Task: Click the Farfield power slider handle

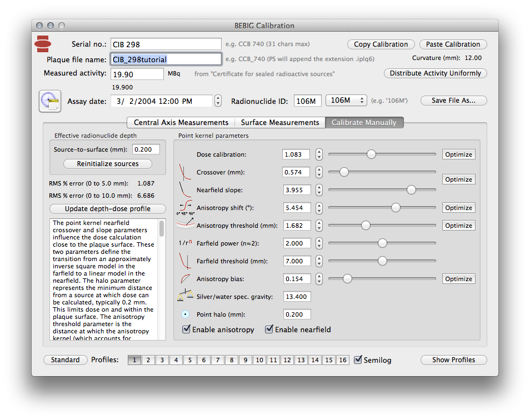Action: [x=382, y=243]
